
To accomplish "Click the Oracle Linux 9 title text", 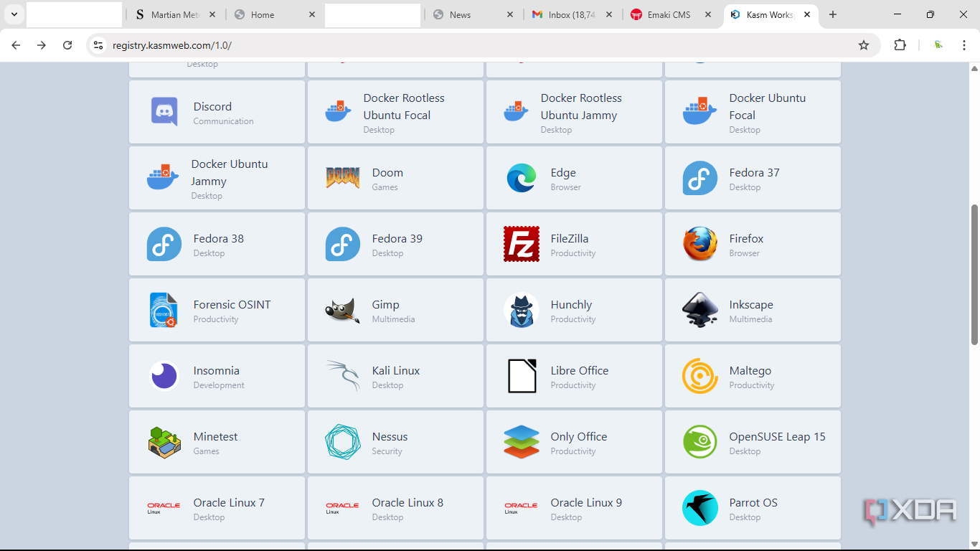I will click(586, 502).
